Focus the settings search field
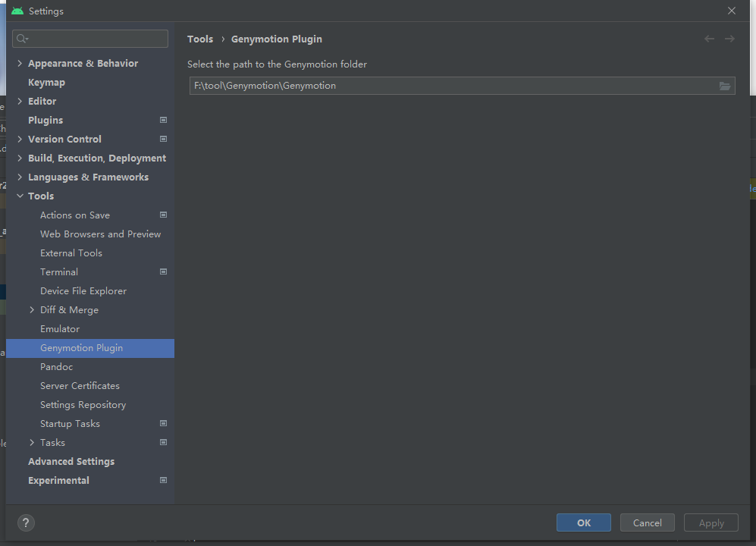The image size is (756, 546). [x=90, y=39]
